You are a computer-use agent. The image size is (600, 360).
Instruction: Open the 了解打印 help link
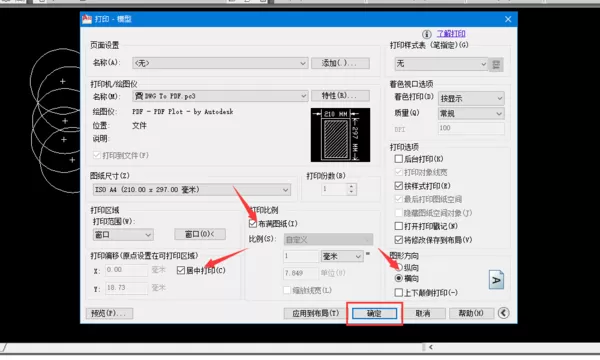click(451, 34)
